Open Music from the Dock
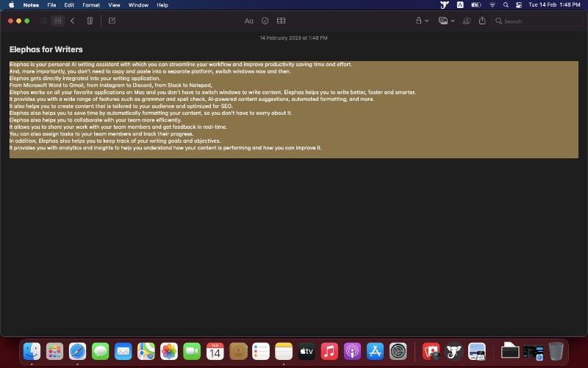Viewport: 588px width, 368px height. pyautogui.click(x=329, y=352)
